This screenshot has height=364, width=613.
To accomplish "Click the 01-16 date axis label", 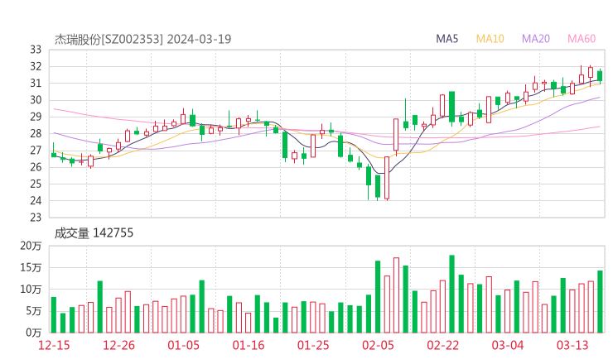I will 249,345.
